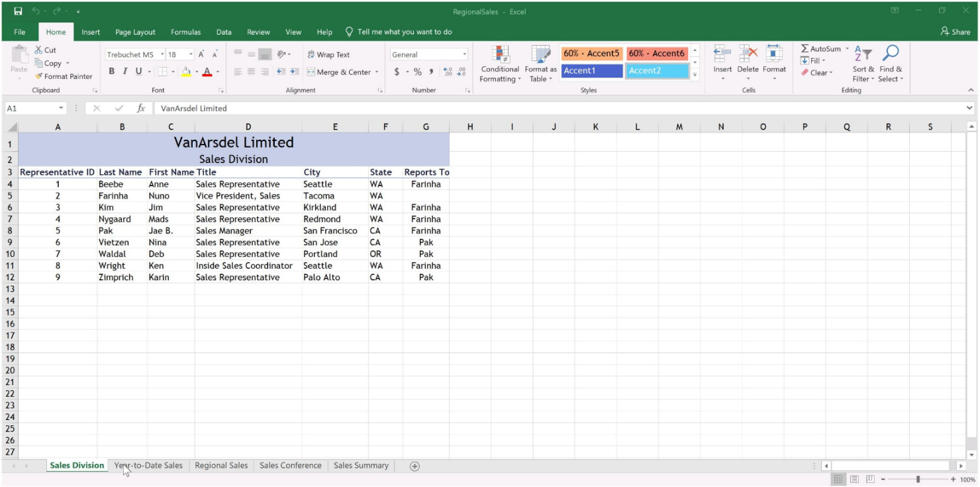Click the Increase Decimal icon
The height and width of the screenshot is (487, 980).
[x=447, y=72]
